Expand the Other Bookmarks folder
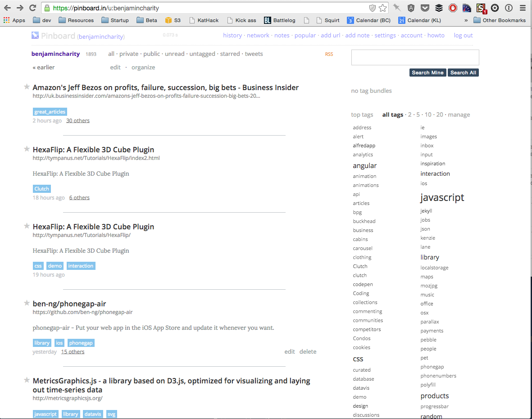Image resolution: width=532 pixels, height=419 pixels. coord(500,20)
